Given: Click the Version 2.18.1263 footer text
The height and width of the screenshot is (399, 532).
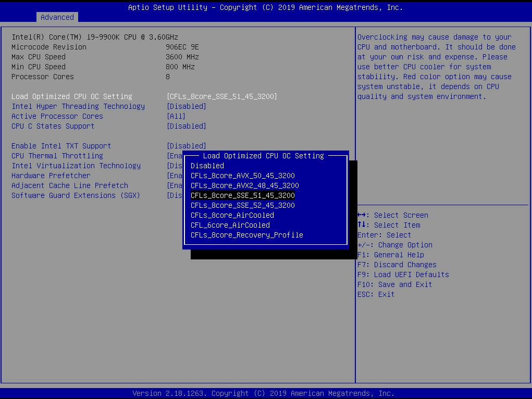Looking at the screenshot, I should coord(263,393).
